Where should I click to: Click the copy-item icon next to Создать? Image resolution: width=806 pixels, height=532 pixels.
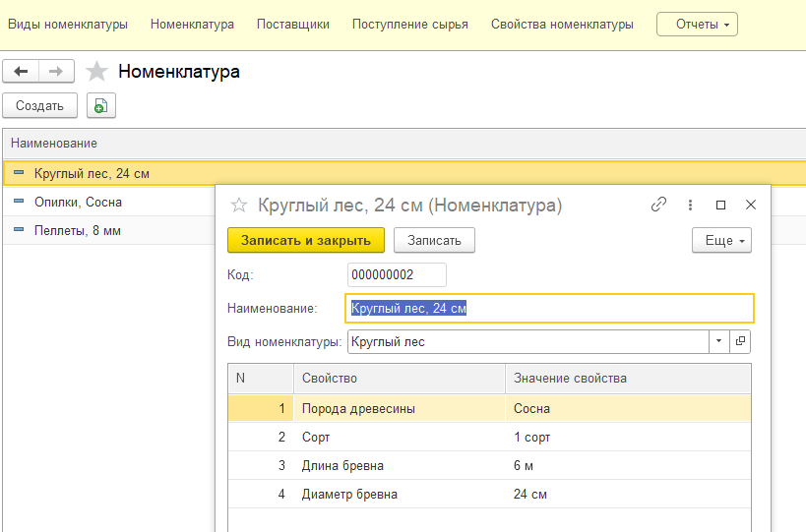[100, 106]
